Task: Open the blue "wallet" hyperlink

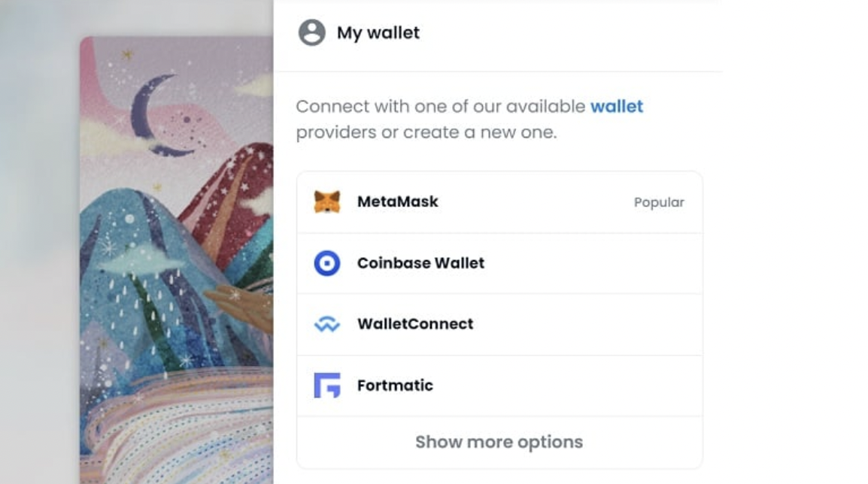Action: click(x=617, y=107)
